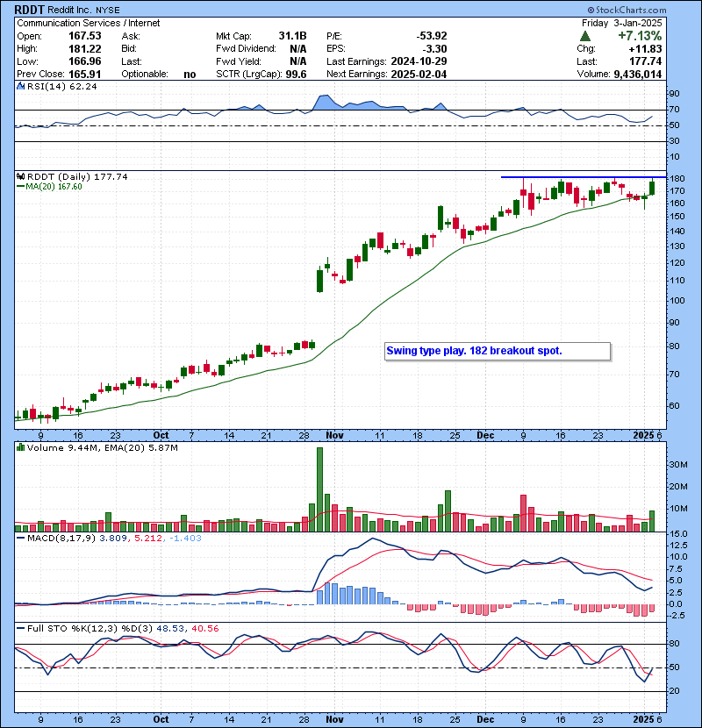Click the Swing type play annotation box

[x=498, y=351]
